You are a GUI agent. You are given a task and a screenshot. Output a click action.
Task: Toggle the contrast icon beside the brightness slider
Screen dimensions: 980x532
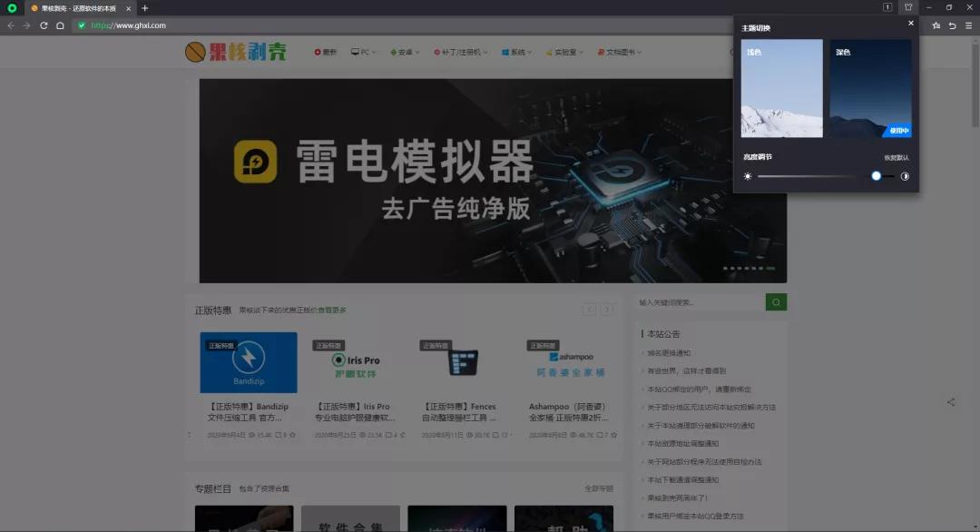(905, 176)
